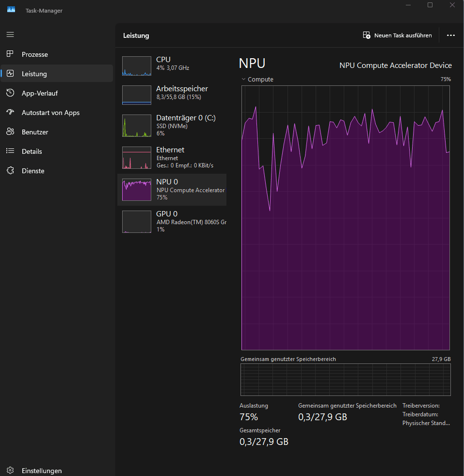Open the Compute engine dropdown label
This screenshot has height=476, width=464.
260,79
